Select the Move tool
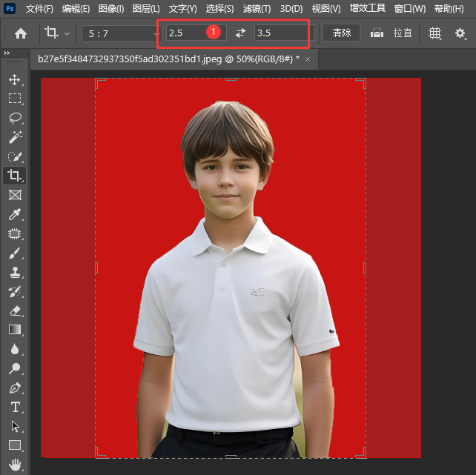The width and height of the screenshot is (476, 475). pyautogui.click(x=14, y=79)
